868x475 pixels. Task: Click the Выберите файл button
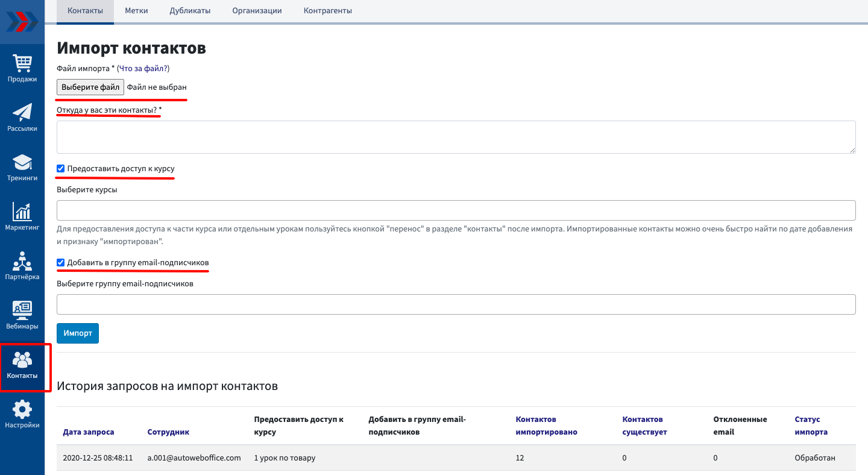coord(90,87)
